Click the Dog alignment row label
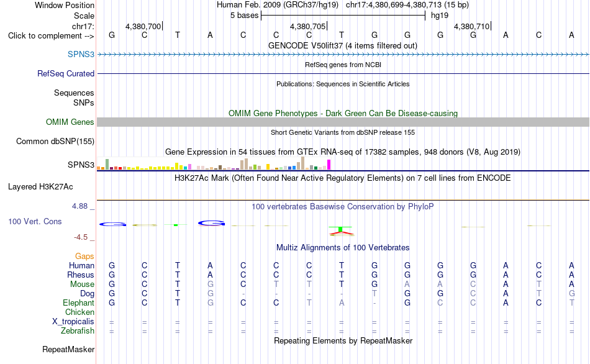 pyautogui.click(x=87, y=294)
